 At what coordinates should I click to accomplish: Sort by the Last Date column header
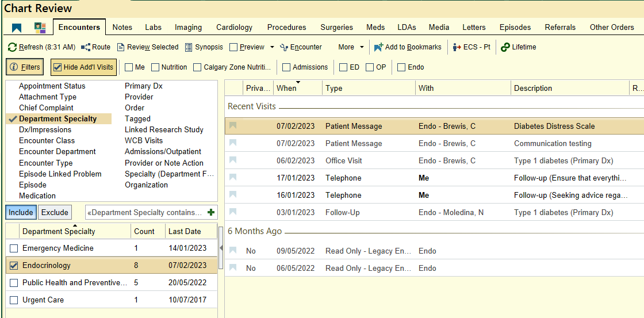pyautogui.click(x=191, y=231)
